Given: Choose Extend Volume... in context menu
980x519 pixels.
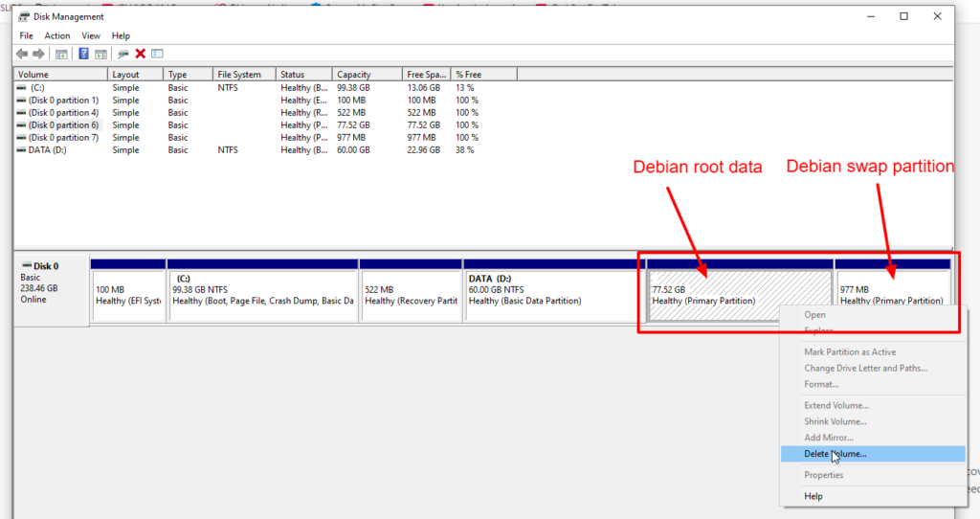Looking at the screenshot, I should coord(873,405).
